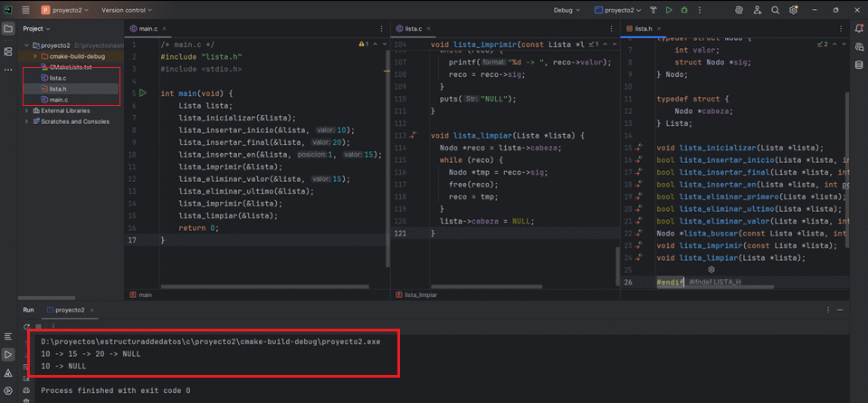Open AI chat icon in right sidebar
The height and width of the screenshot is (403, 868).
click(859, 46)
